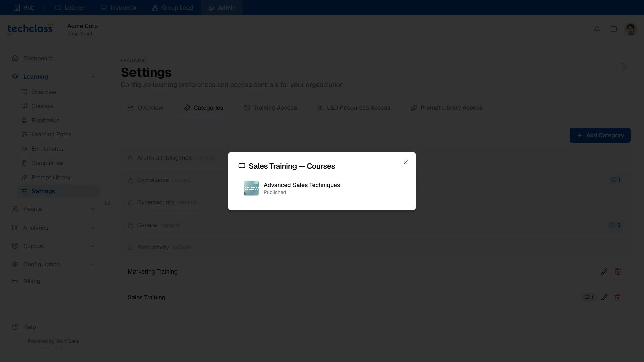Select Settings in the sidebar
This screenshot has width=644, height=362.
pyautogui.click(x=59, y=191)
